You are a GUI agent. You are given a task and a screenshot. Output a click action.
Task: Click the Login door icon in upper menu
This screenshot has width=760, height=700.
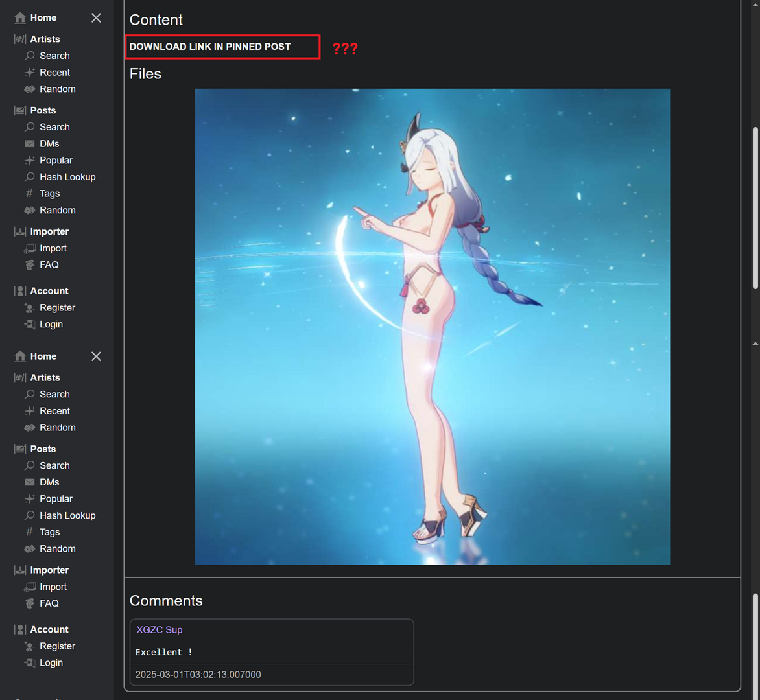tap(30, 325)
